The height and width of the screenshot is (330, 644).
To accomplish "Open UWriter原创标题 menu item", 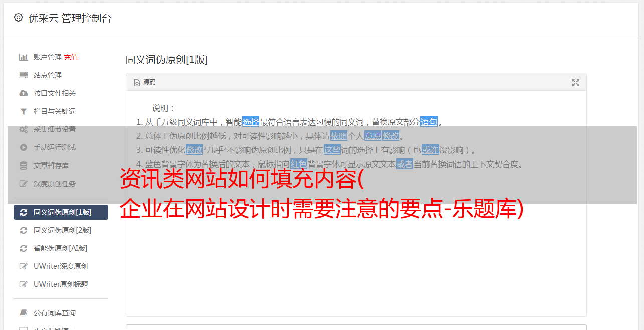I will 61,284.
